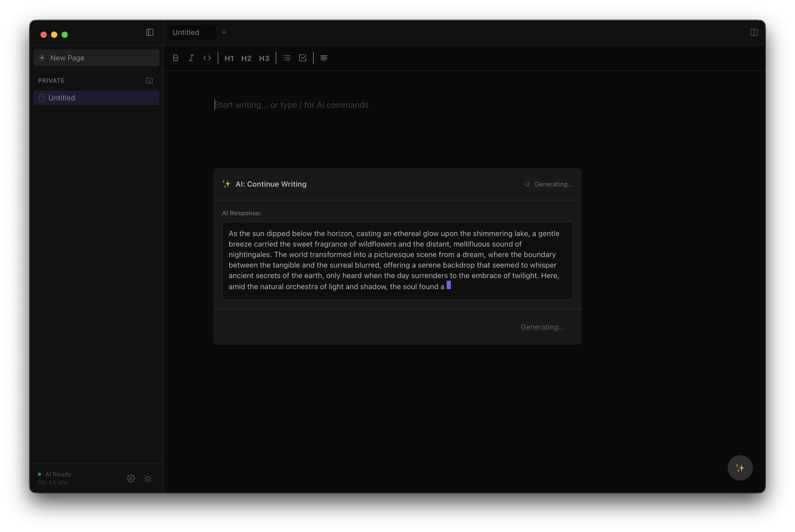Screen dimensions: 795x532
Task: Open the Untitled page in sidebar
Action: coord(96,98)
